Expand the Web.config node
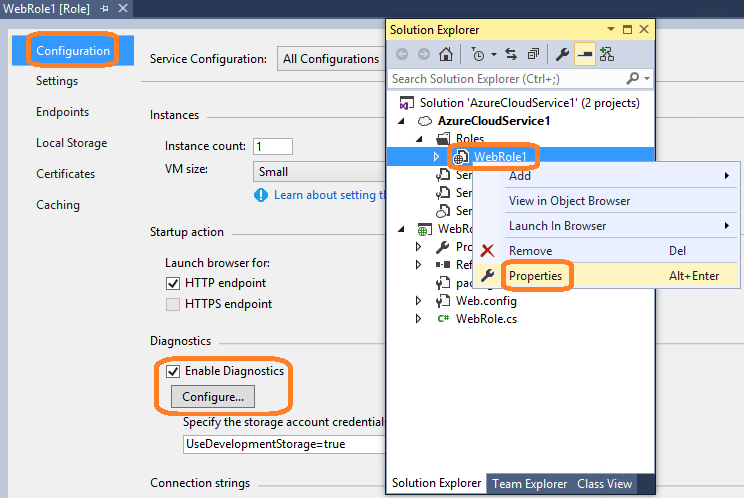The height and width of the screenshot is (498, 744). [x=418, y=301]
